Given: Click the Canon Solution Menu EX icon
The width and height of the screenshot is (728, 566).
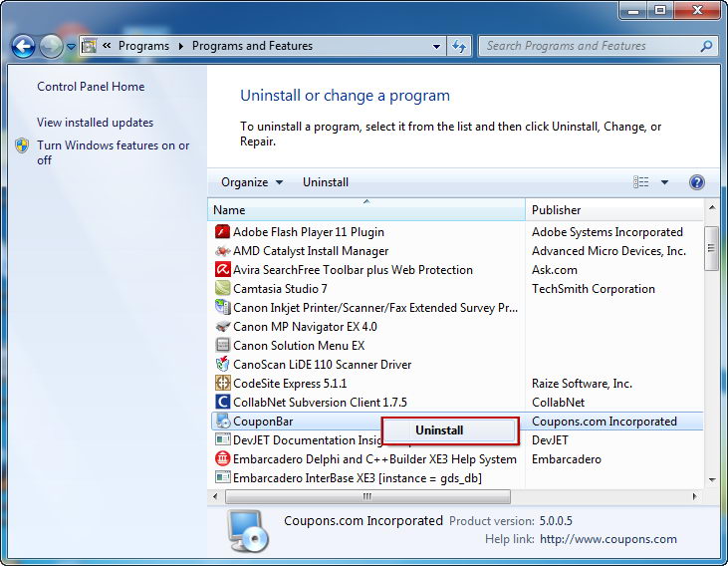Looking at the screenshot, I should (223, 345).
